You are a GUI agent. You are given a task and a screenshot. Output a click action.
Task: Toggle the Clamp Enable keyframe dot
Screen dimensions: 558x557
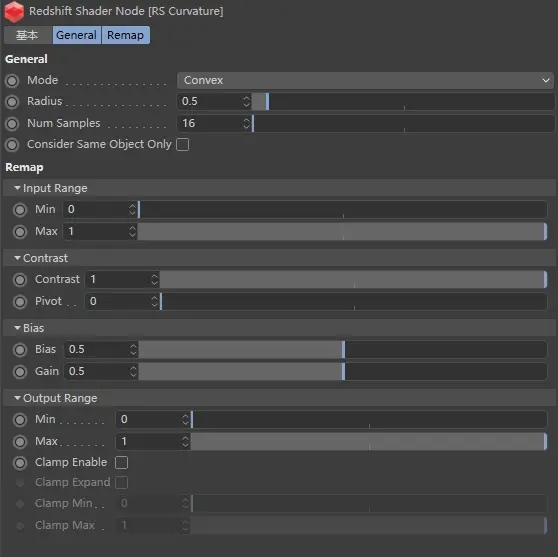pyautogui.click(x=20, y=463)
